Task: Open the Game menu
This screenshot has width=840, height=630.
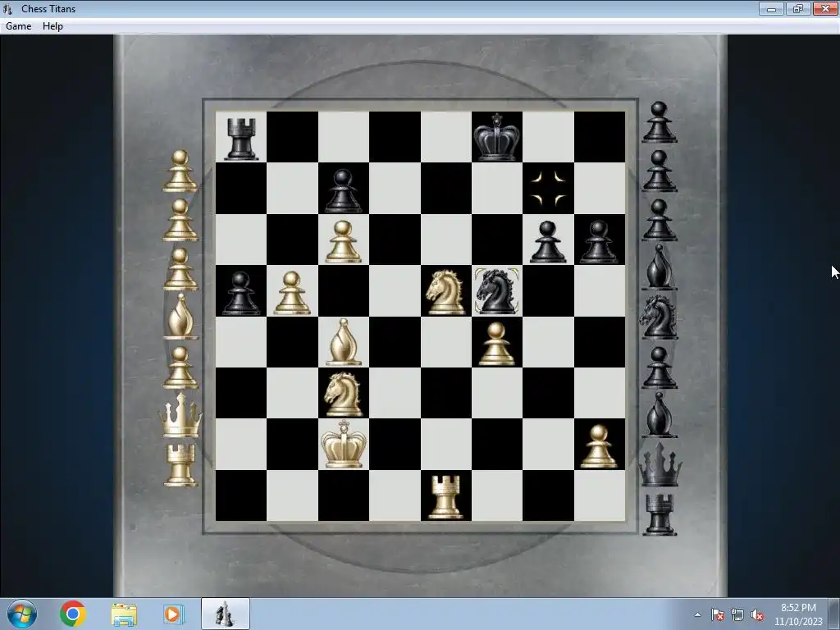Action: 18,26
